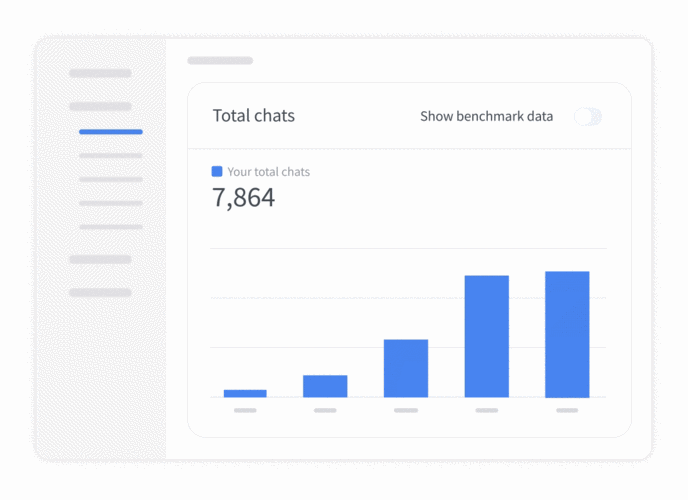Open the bottom-most sidebar item

coord(100,293)
